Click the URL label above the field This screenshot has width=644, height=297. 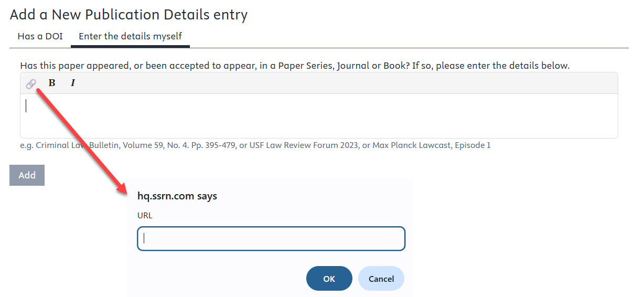coord(145,216)
